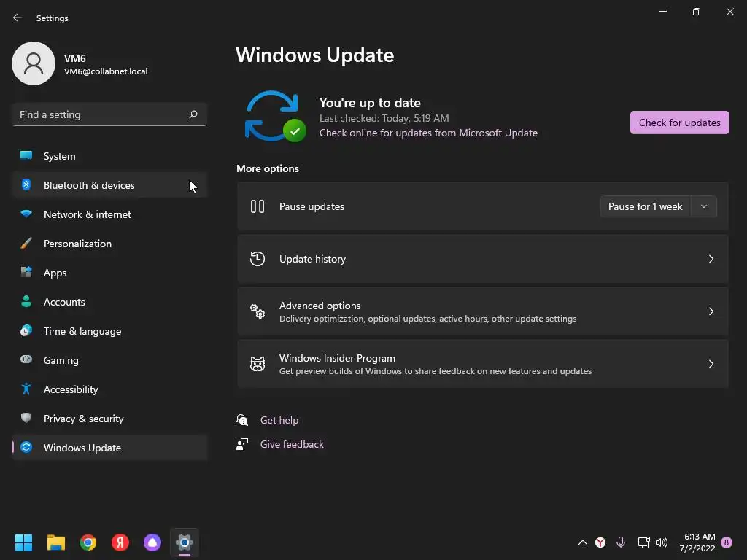Viewport: 747px width, 560px height.
Task: Click the Yandex tray icon
Action: coord(600,542)
